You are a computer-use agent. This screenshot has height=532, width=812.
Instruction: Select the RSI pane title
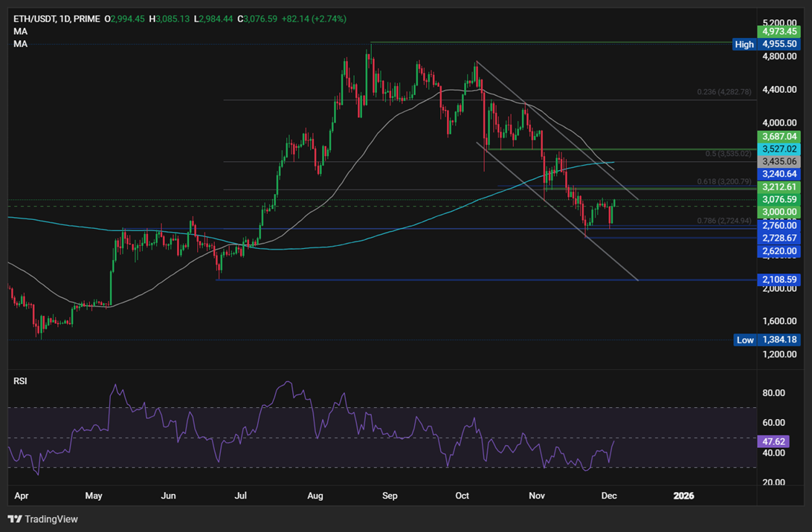pos(19,380)
